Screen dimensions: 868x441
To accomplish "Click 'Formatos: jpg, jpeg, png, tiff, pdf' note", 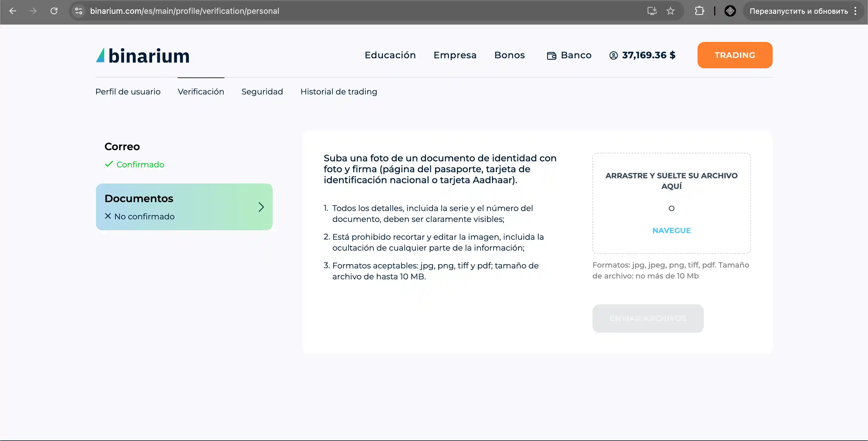I will pos(671,270).
